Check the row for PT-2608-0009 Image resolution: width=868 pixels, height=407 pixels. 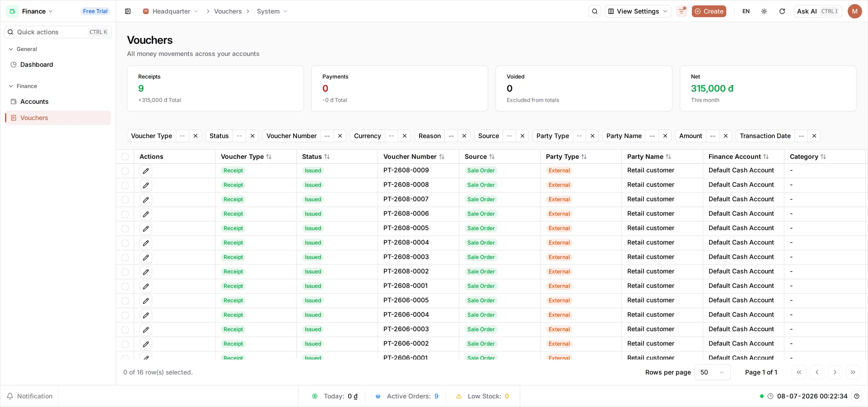pos(125,171)
